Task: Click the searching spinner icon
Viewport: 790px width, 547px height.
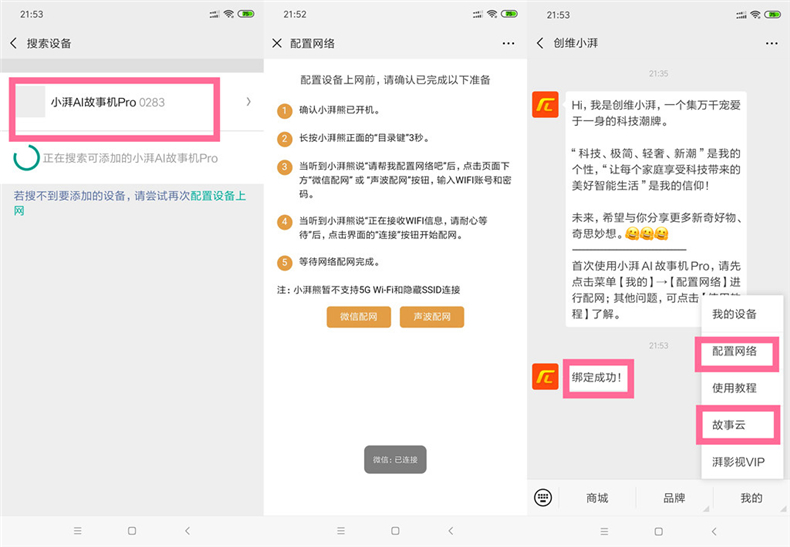Action: (x=26, y=158)
